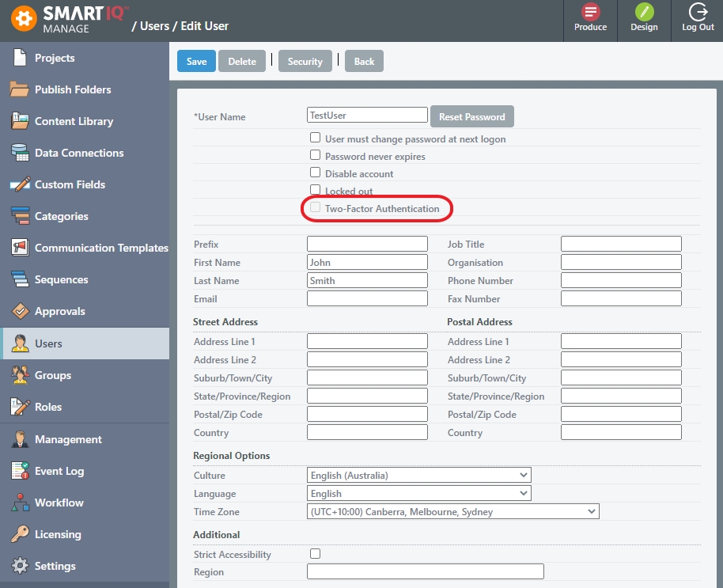Click the Data Connections database icon
The image size is (723, 588).
(20, 153)
